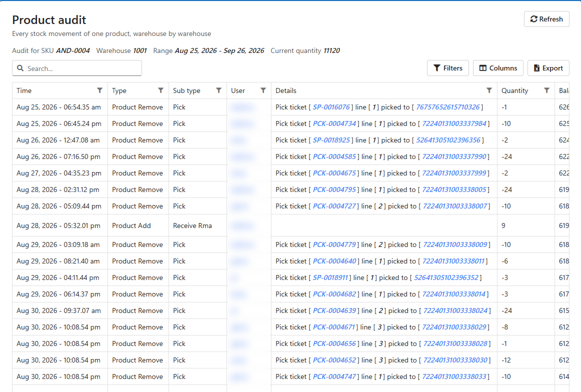Viewport: 581px width, 392px height.
Task: Follow container link 52641305102396356
Action: (448, 140)
